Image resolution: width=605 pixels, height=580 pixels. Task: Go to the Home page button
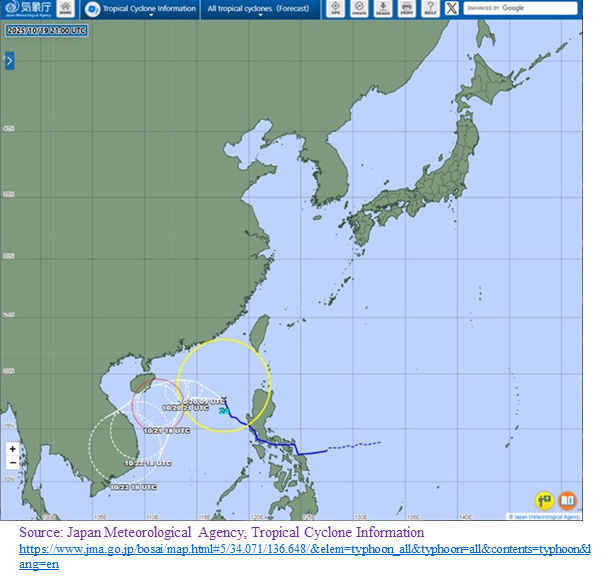[x=65, y=8]
